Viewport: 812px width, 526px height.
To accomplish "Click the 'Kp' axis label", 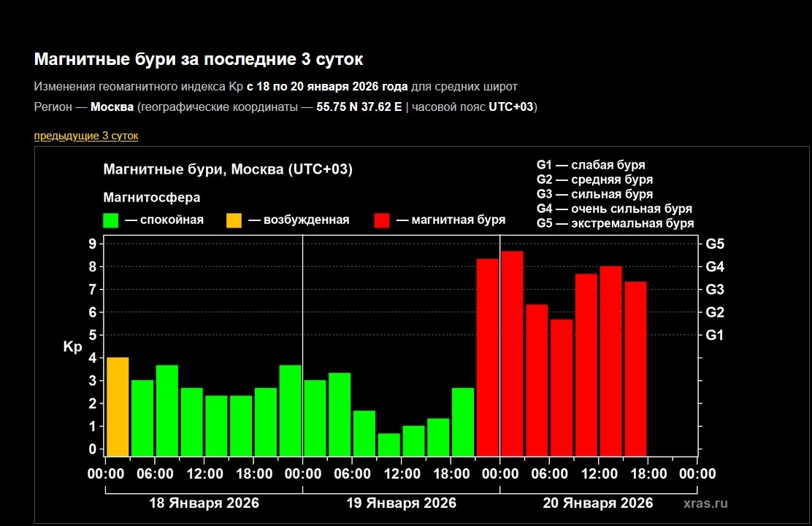I will [72, 347].
